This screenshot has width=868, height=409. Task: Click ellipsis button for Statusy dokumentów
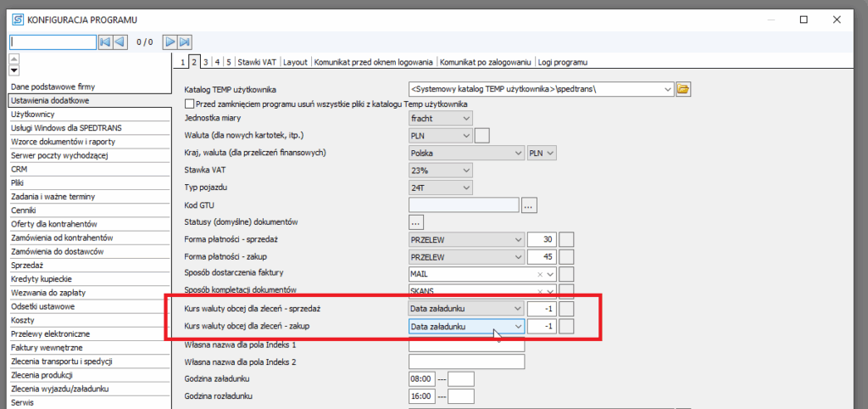416,222
